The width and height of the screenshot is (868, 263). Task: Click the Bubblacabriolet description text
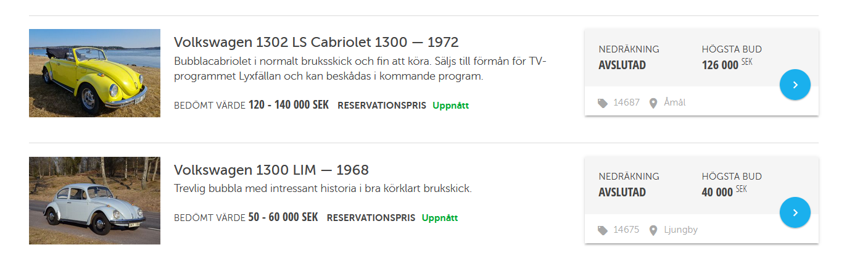[360, 69]
